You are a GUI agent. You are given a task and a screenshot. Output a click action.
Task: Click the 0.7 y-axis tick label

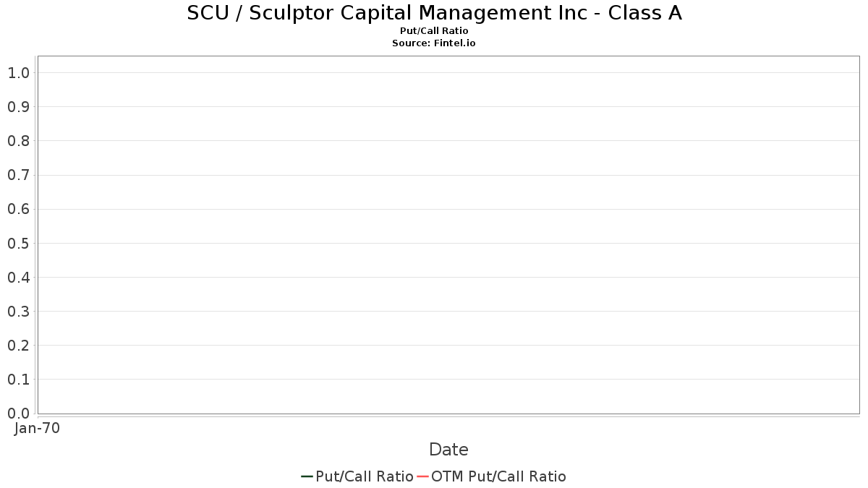tap(19, 175)
